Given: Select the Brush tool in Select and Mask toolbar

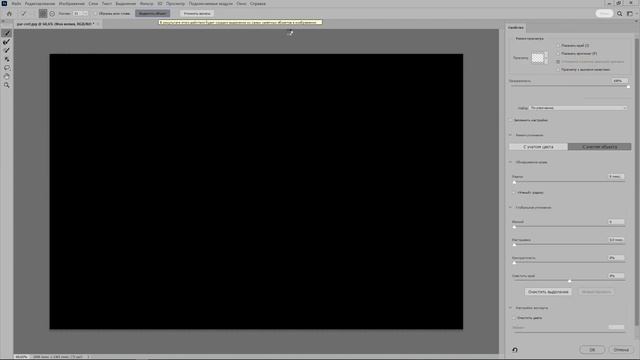Looking at the screenshot, I should [x=7, y=50].
